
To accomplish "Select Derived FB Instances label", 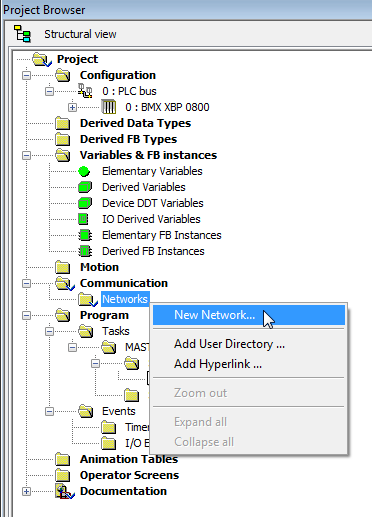I will click(153, 251).
